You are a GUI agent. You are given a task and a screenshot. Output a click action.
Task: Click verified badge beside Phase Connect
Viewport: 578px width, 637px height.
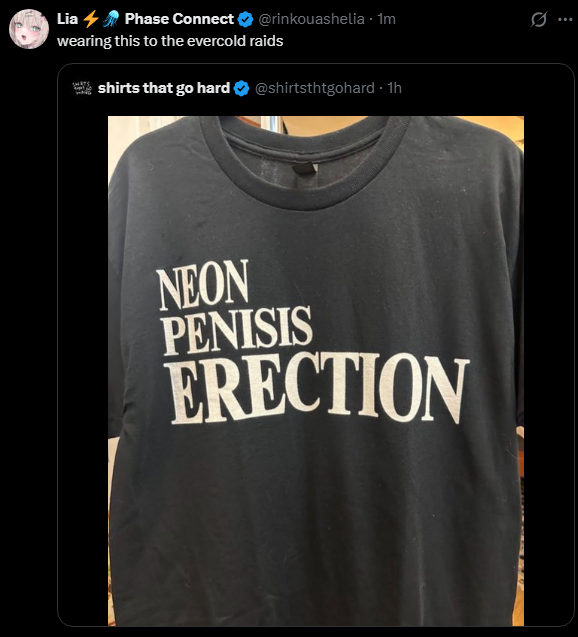point(245,19)
